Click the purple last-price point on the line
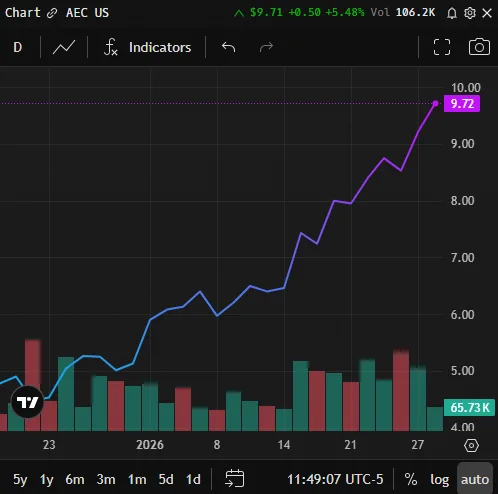Screen dimensions: 498x494 [x=435, y=103]
